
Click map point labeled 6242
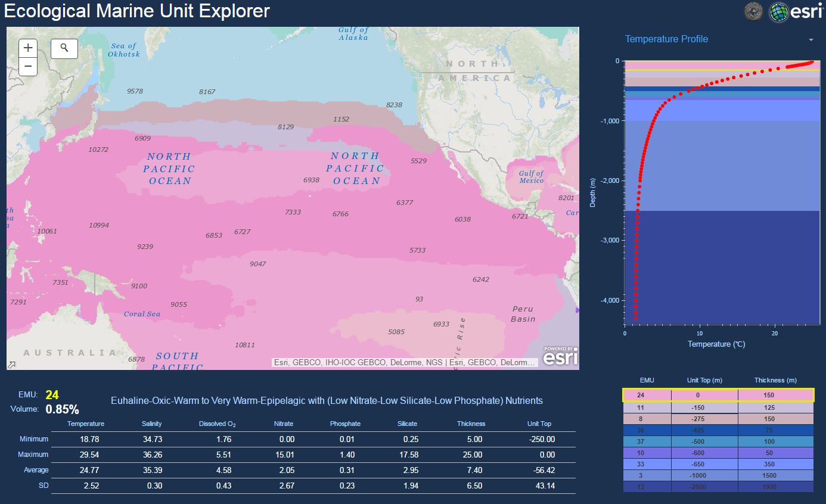(x=481, y=279)
